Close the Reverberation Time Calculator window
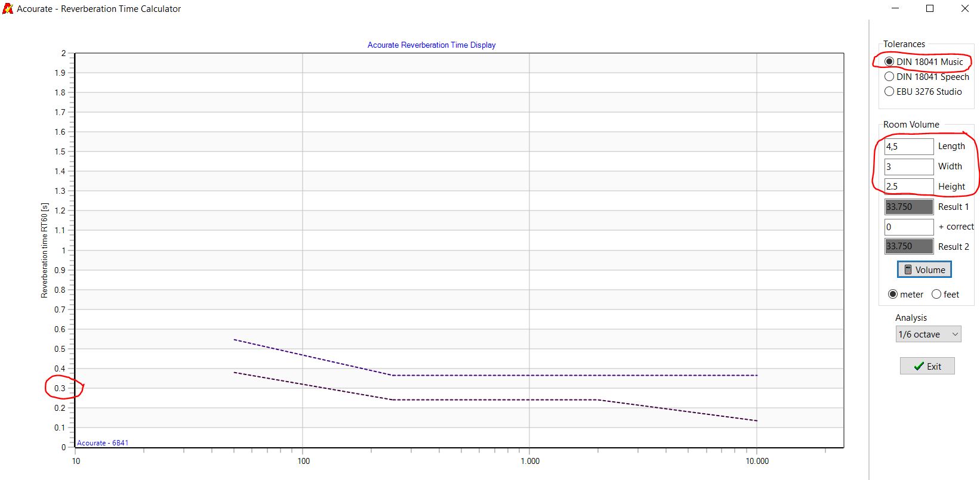The width and height of the screenshot is (980, 480). click(x=964, y=8)
